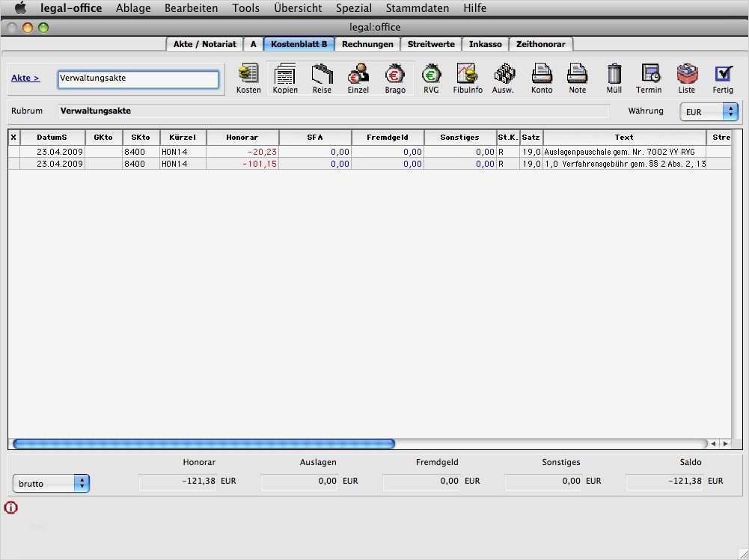Open the Apple menu
Image resolution: width=749 pixels, height=560 pixels.
point(20,7)
